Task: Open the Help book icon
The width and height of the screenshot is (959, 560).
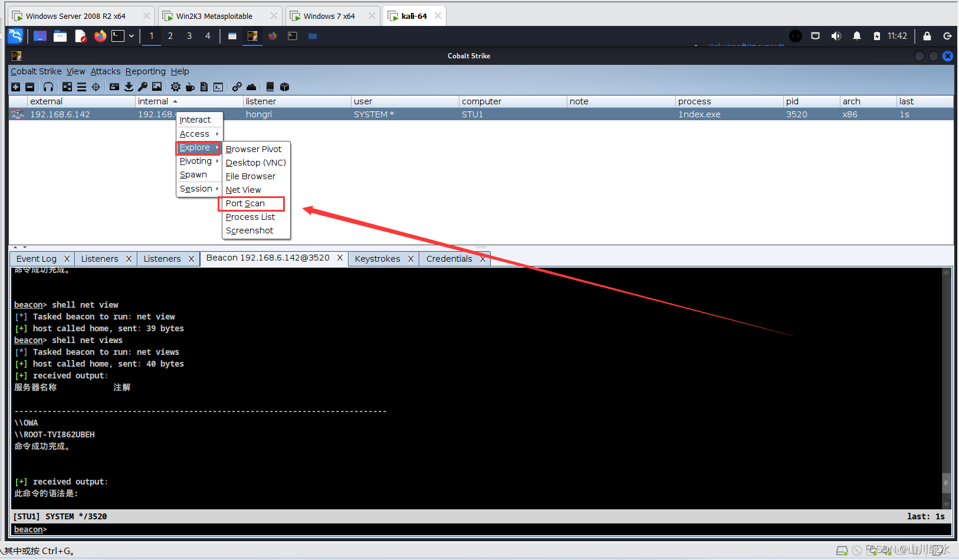Action: coord(270,87)
